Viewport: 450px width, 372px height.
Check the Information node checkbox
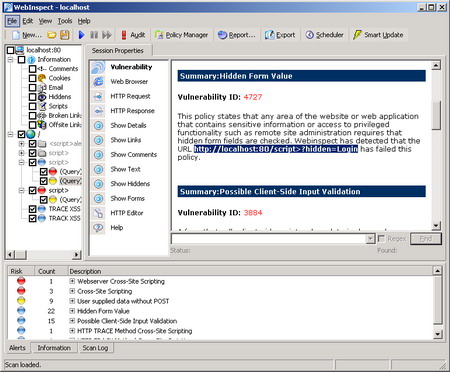21,59
